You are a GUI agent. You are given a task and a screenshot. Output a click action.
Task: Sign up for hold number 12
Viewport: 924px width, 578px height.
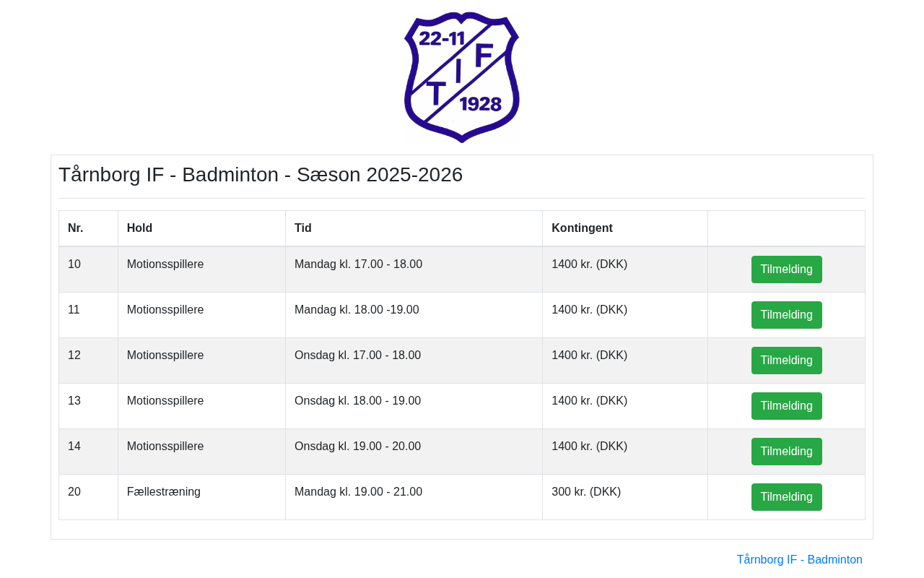[786, 361]
